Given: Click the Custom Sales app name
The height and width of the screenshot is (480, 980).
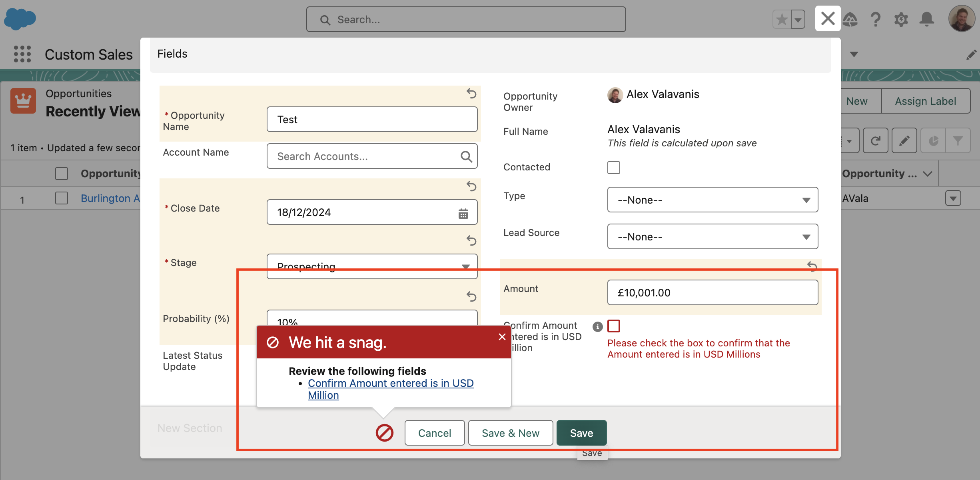Looking at the screenshot, I should (89, 54).
